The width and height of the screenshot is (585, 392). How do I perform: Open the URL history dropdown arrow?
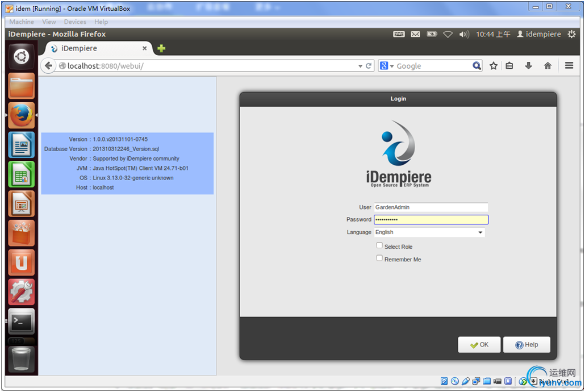pyautogui.click(x=360, y=66)
